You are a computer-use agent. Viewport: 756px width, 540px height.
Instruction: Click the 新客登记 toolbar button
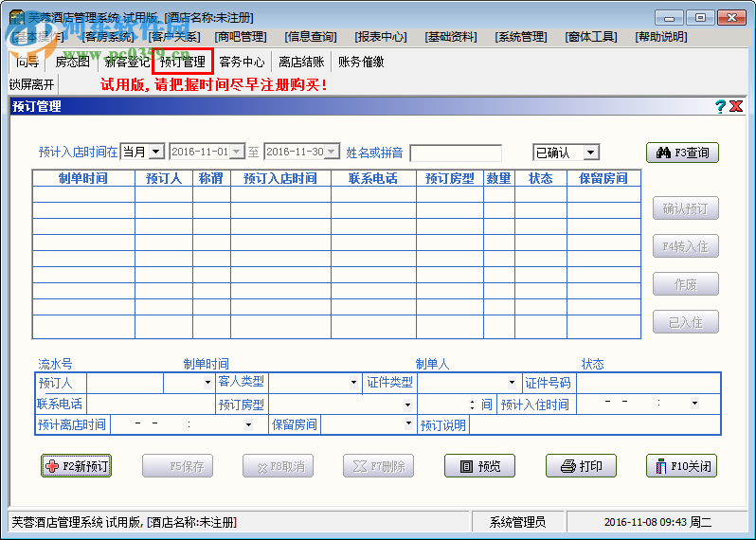(x=127, y=62)
